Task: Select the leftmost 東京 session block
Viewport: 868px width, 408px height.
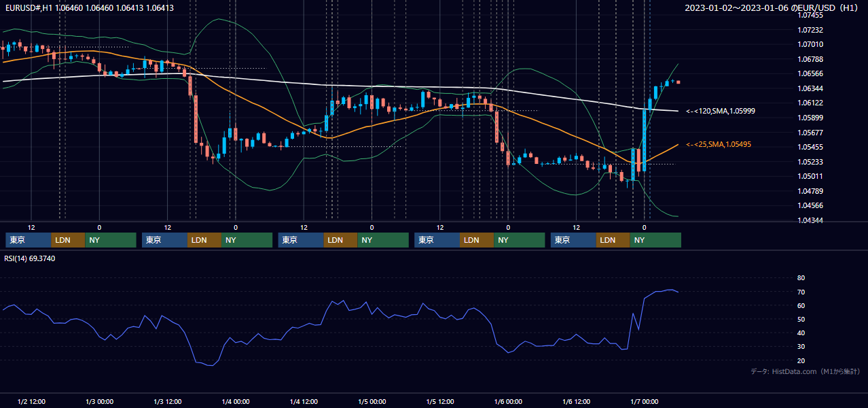Action: pos(28,240)
